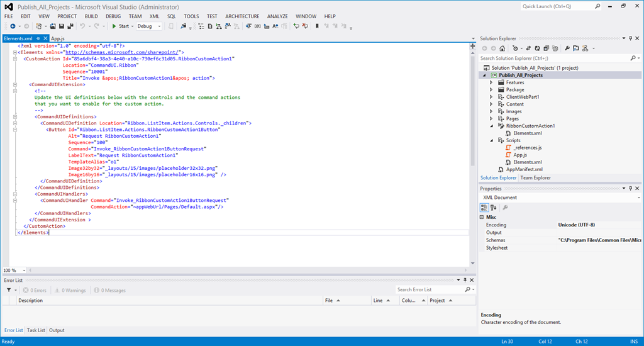Open Properties via the wrench icon
This screenshot has width=644, height=346.
pyautogui.click(x=567, y=48)
